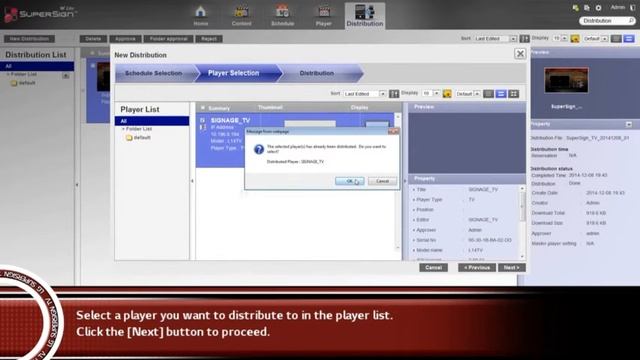Click the Approve button
The image size is (640, 360).
pos(125,39)
